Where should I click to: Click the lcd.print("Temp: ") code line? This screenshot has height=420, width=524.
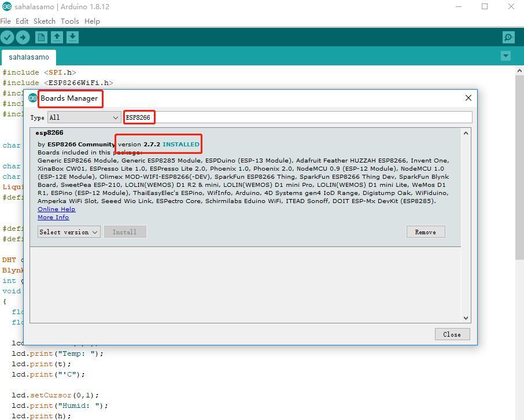(58, 353)
